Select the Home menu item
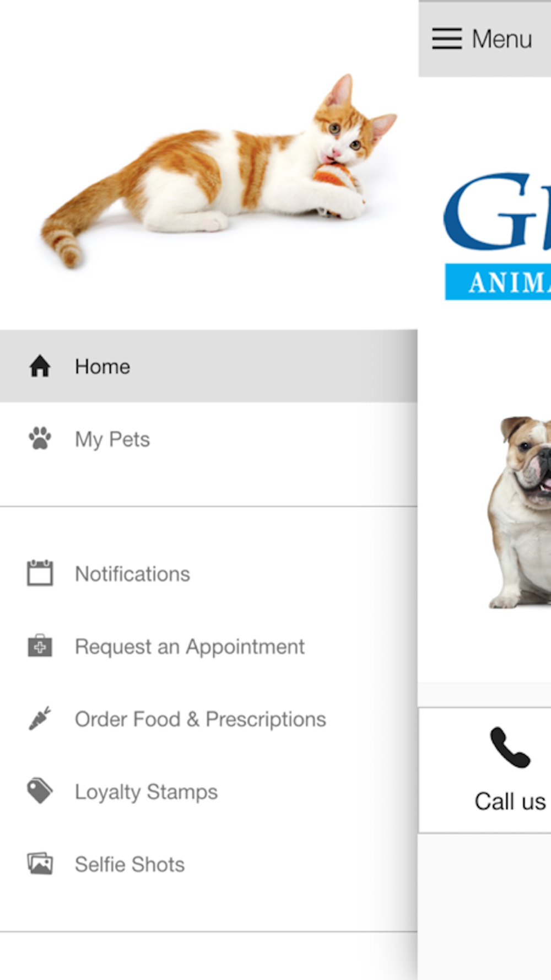 pyautogui.click(x=208, y=366)
